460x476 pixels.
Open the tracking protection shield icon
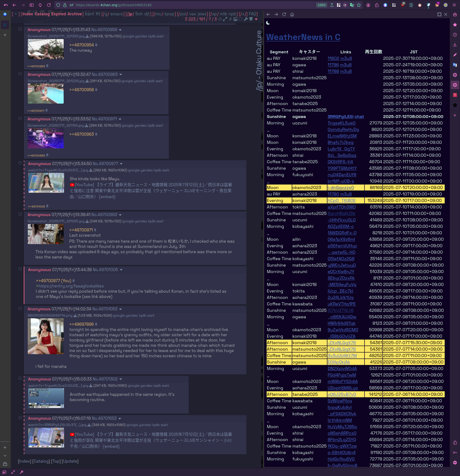58,5
